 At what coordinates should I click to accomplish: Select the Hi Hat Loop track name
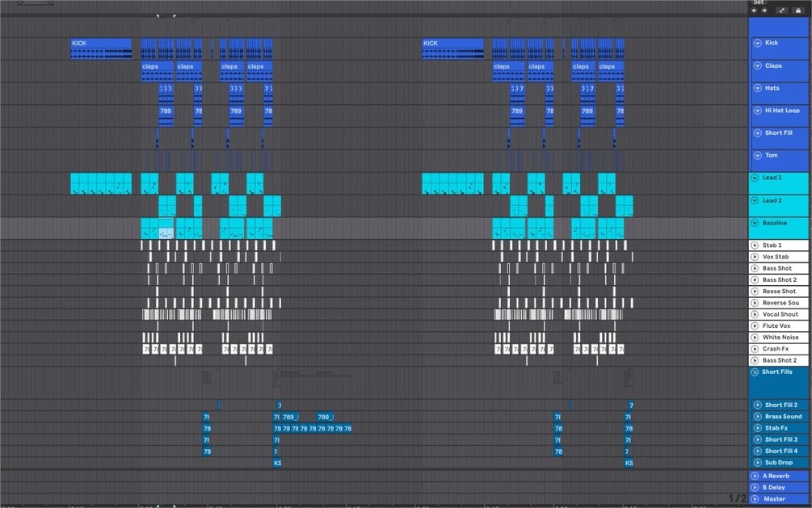point(782,111)
